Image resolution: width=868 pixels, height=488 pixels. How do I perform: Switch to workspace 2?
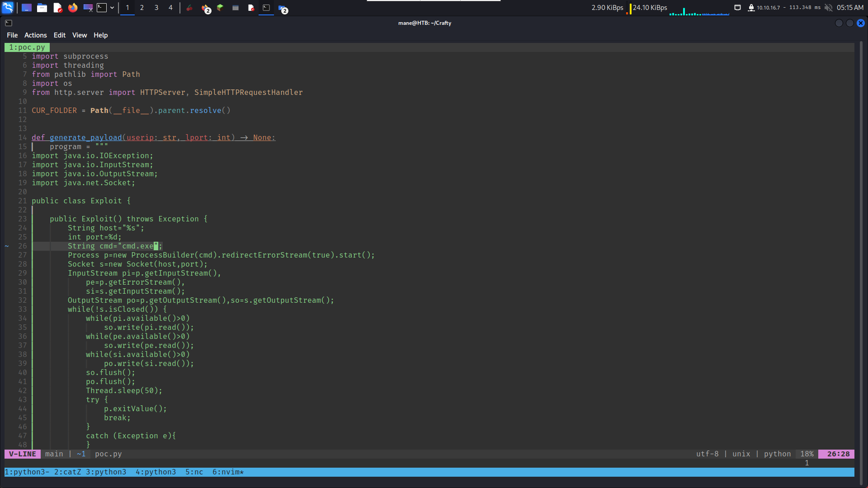(142, 8)
